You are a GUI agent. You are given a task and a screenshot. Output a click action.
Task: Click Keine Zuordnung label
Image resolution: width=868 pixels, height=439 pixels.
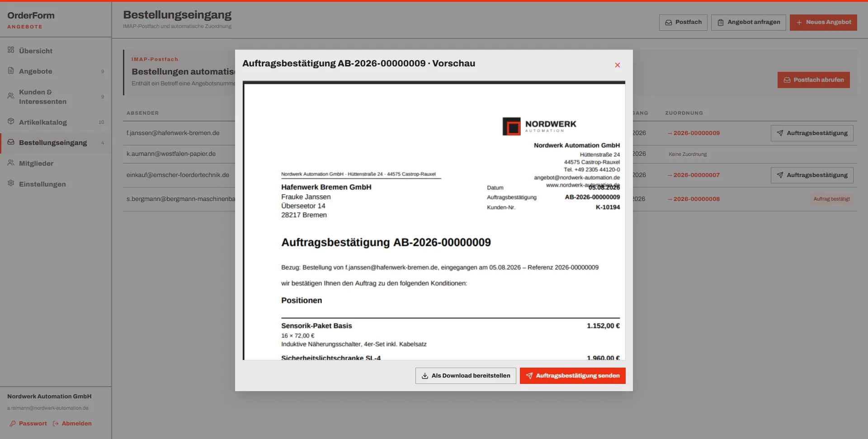(x=688, y=154)
